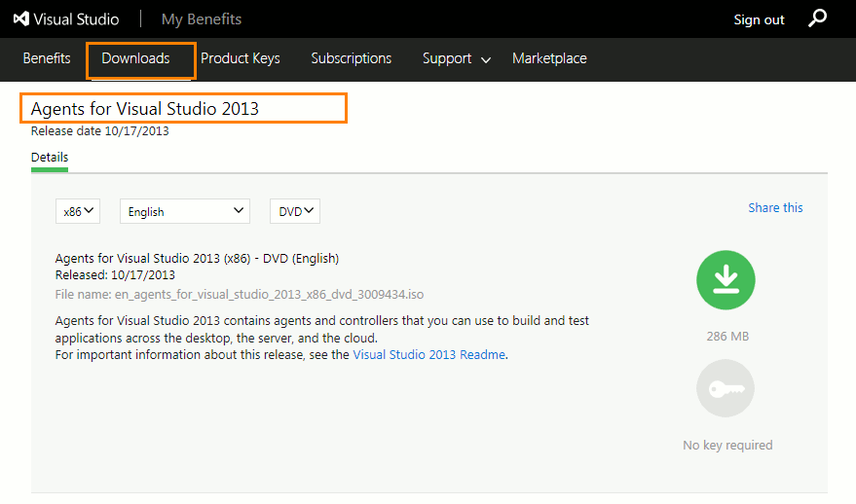Viewport: 856px width, 504px height.
Task: Open the English language dropdown
Action: click(185, 211)
